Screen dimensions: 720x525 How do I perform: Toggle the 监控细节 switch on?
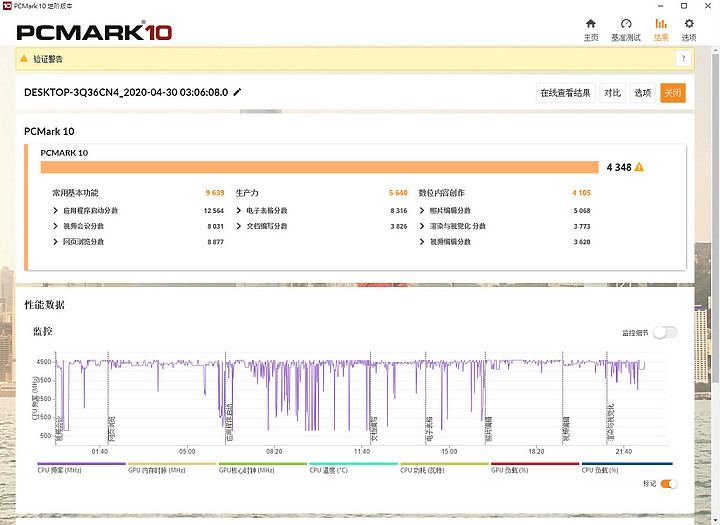(665, 333)
